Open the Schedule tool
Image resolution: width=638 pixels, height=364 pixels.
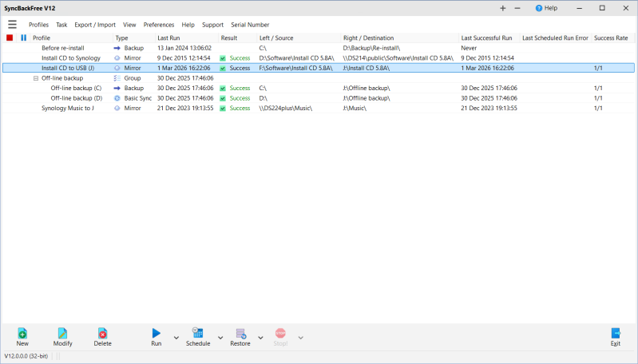click(198, 337)
